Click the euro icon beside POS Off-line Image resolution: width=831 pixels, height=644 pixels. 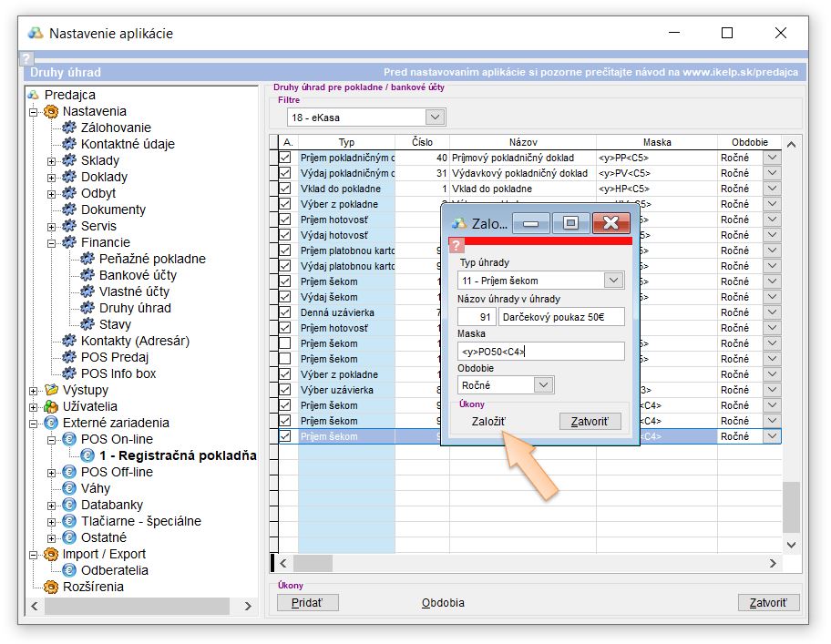click(69, 472)
